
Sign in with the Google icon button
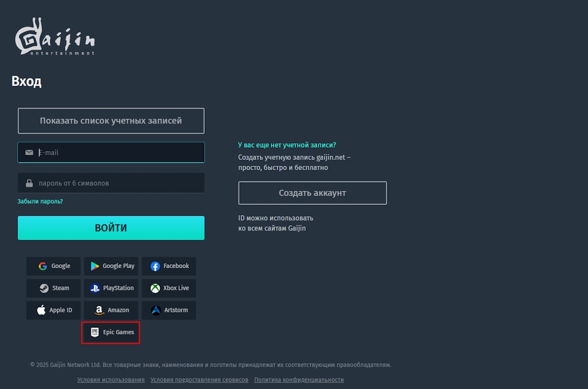(53, 266)
